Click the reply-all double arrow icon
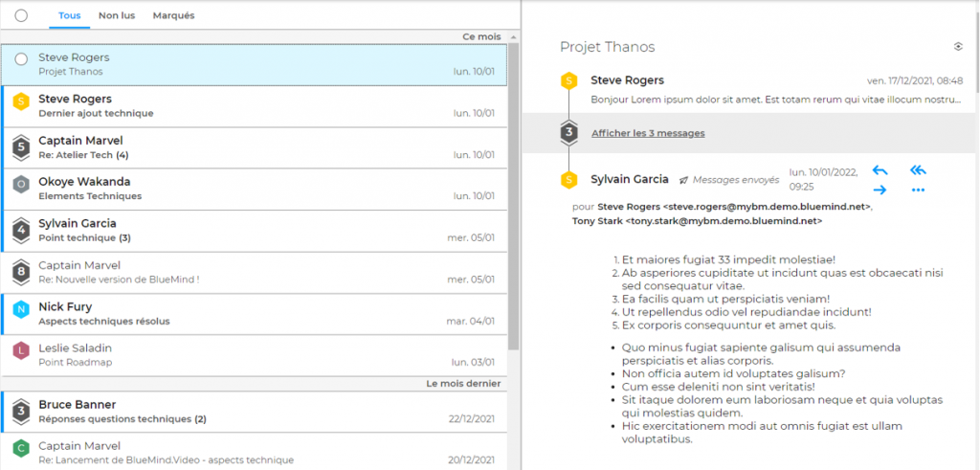The height and width of the screenshot is (470, 980). (918, 170)
